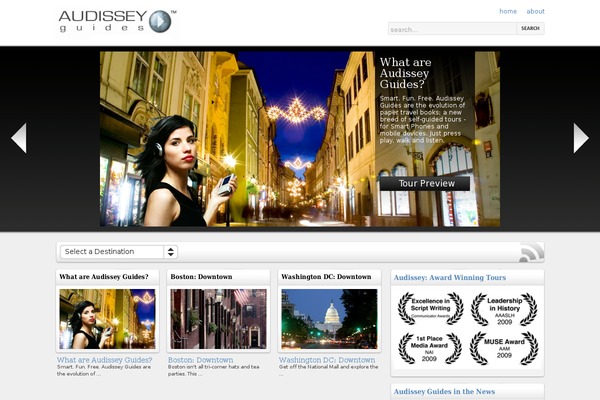This screenshot has height=400, width=600.
Task: Follow the blue 'Washington DC: Downtown' link
Action: 327,360
